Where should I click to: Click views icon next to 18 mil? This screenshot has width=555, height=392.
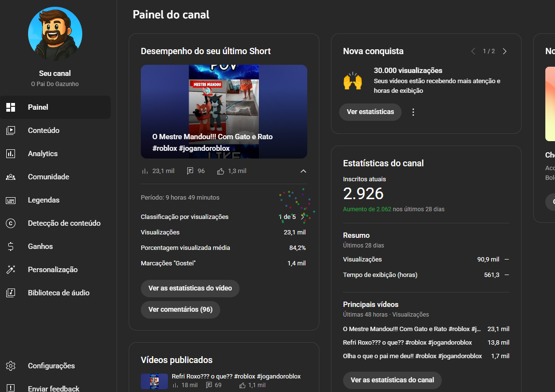[175, 385]
